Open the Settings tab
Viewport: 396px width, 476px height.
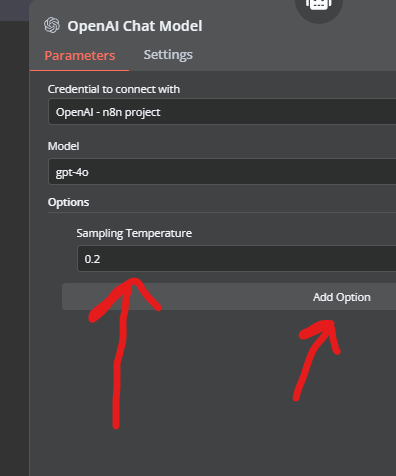[168, 55]
